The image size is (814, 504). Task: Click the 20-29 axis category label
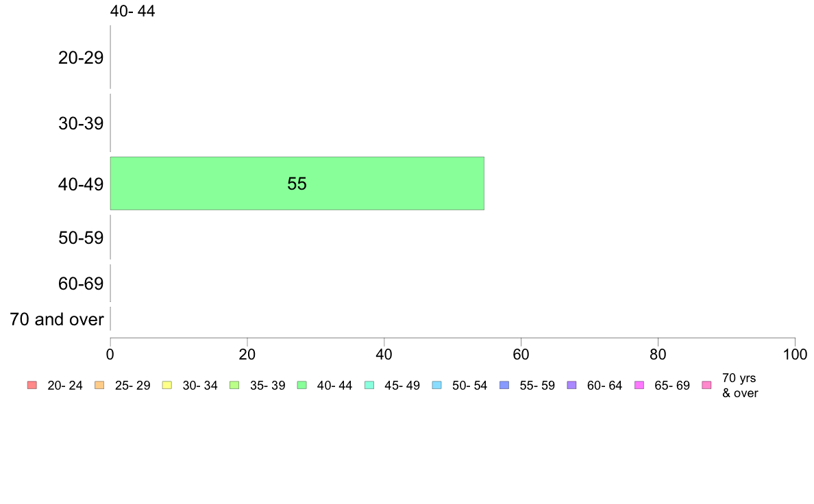[81, 58]
